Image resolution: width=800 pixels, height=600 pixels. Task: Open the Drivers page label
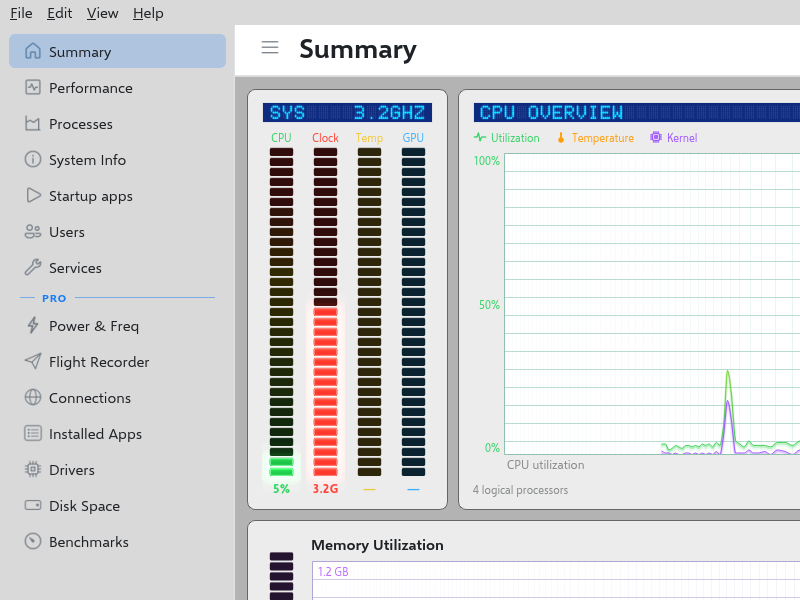[71, 470]
